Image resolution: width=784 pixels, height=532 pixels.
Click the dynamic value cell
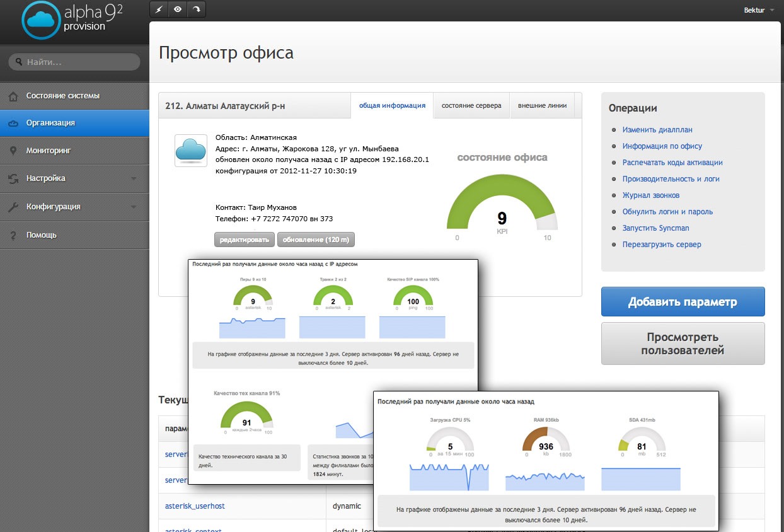coord(347,506)
